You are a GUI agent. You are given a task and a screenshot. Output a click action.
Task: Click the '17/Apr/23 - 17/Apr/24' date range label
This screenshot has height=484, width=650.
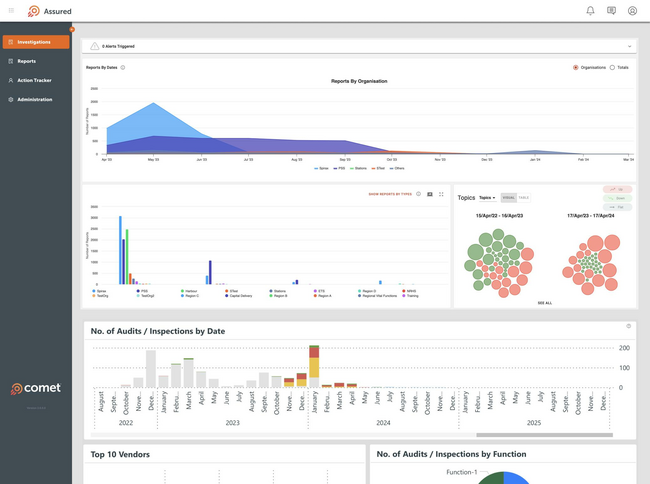coord(591,216)
